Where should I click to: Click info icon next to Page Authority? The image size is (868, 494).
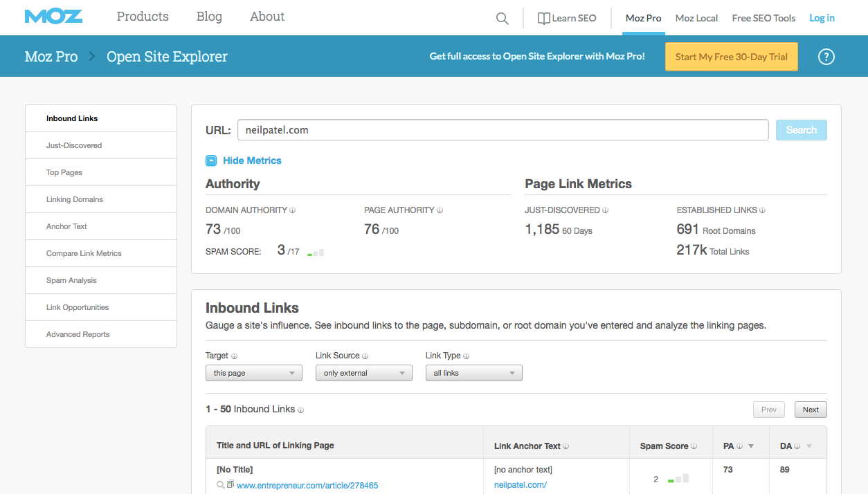pos(440,210)
